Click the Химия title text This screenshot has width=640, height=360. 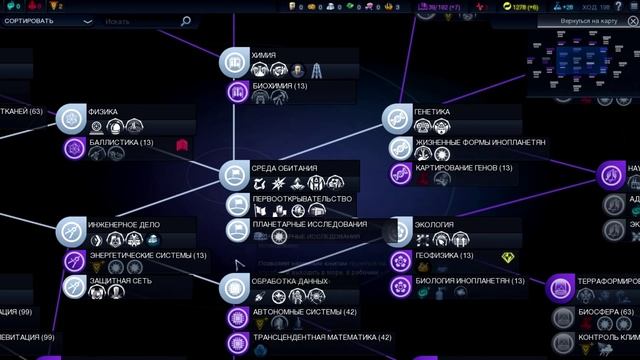coord(263,55)
